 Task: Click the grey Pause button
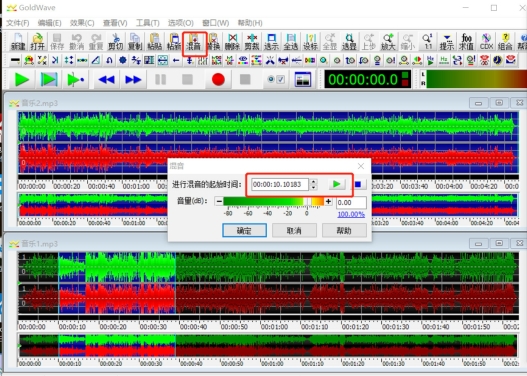pyautogui.click(x=161, y=80)
